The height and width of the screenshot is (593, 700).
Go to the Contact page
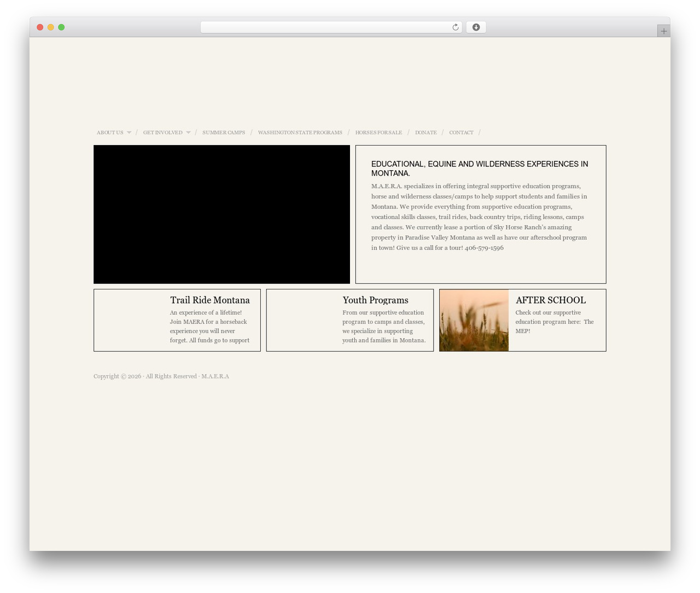(x=462, y=132)
